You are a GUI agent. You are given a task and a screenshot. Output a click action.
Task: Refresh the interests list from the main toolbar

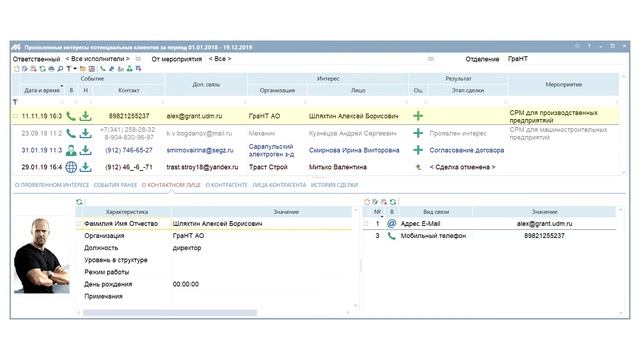tap(42, 69)
